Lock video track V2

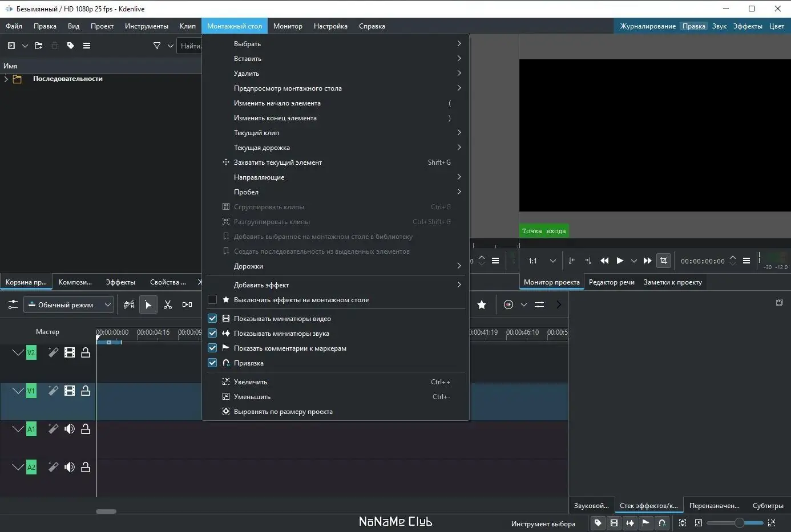(86, 353)
